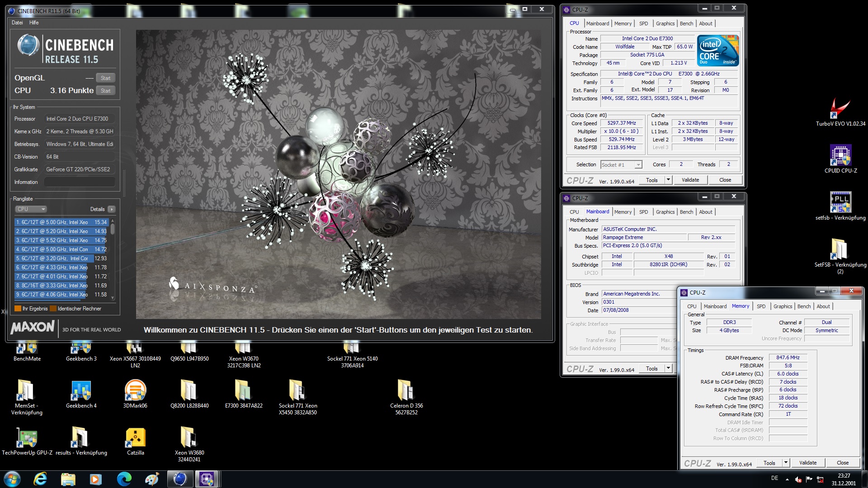Expand Details arrow in Rangliste
Image resolution: width=868 pixels, height=488 pixels.
pos(112,209)
